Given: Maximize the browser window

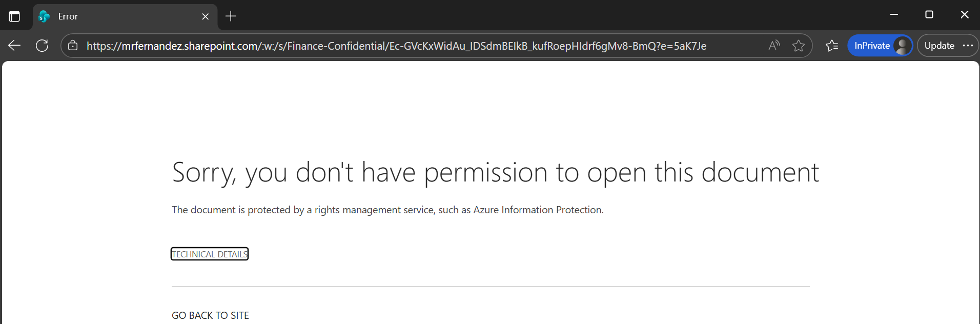Looking at the screenshot, I should tap(929, 15).
